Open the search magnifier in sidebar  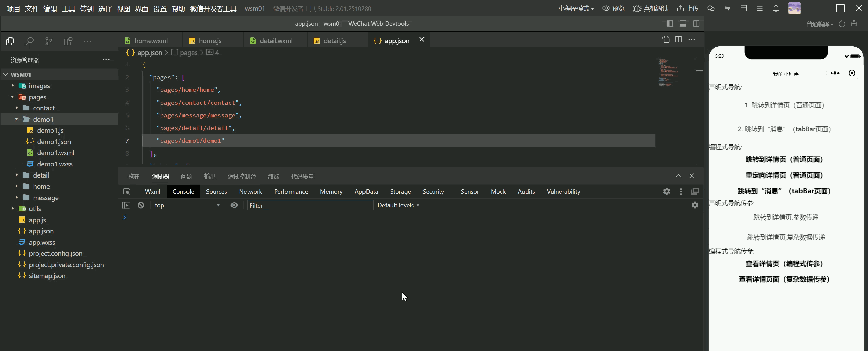pyautogui.click(x=30, y=41)
